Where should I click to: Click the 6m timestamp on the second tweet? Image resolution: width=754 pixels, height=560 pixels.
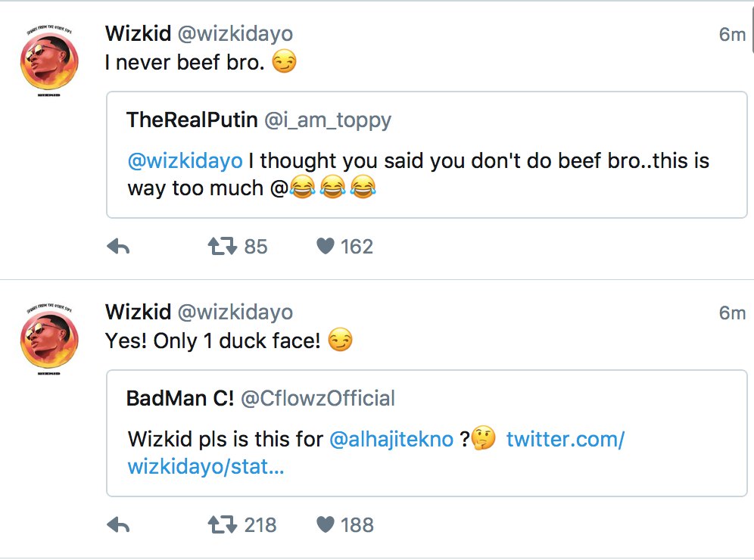click(732, 313)
